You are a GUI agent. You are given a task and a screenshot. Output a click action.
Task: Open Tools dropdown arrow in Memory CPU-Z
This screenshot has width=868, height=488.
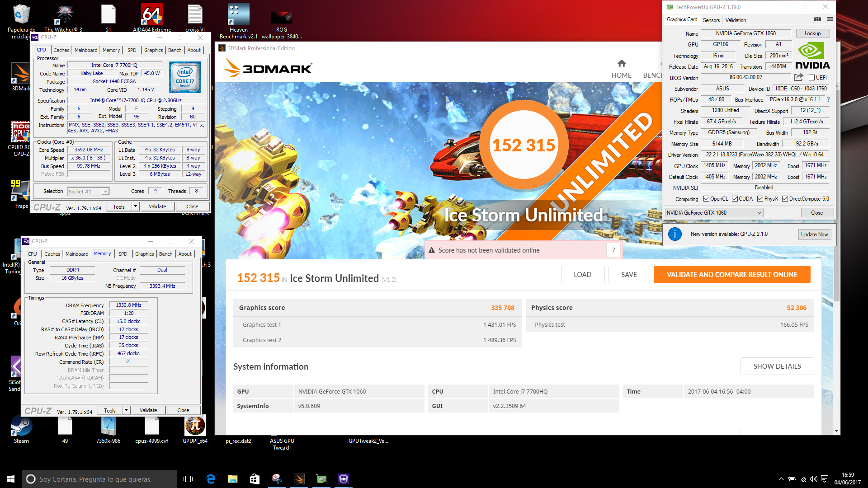click(x=126, y=410)
